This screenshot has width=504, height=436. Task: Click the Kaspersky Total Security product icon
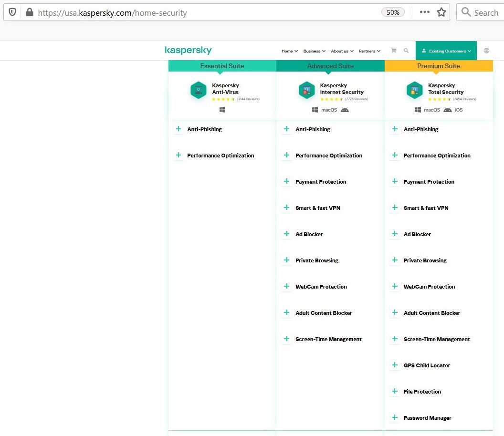click(415, 90)
